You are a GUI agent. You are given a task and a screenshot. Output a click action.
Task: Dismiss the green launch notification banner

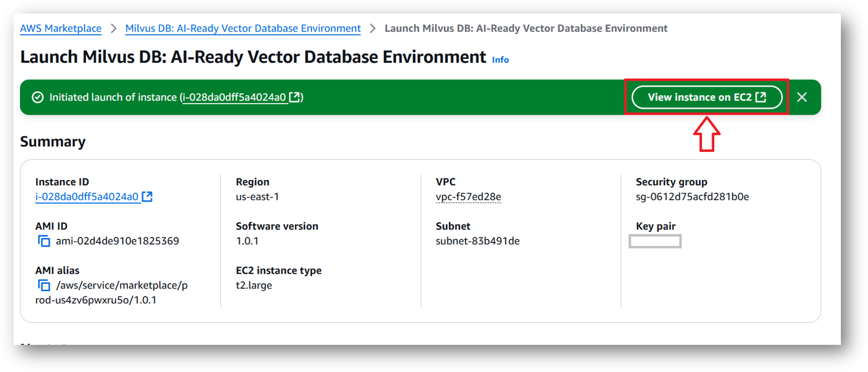click(802, 97)
